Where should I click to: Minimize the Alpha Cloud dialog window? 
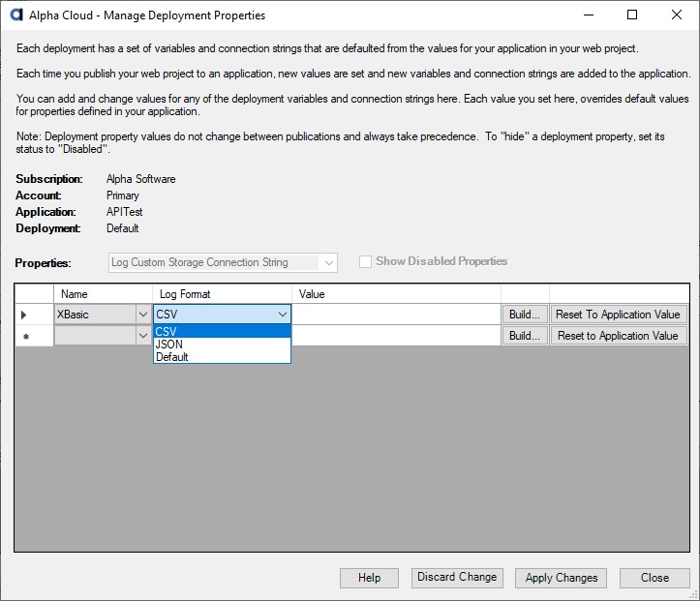(589, 15)
